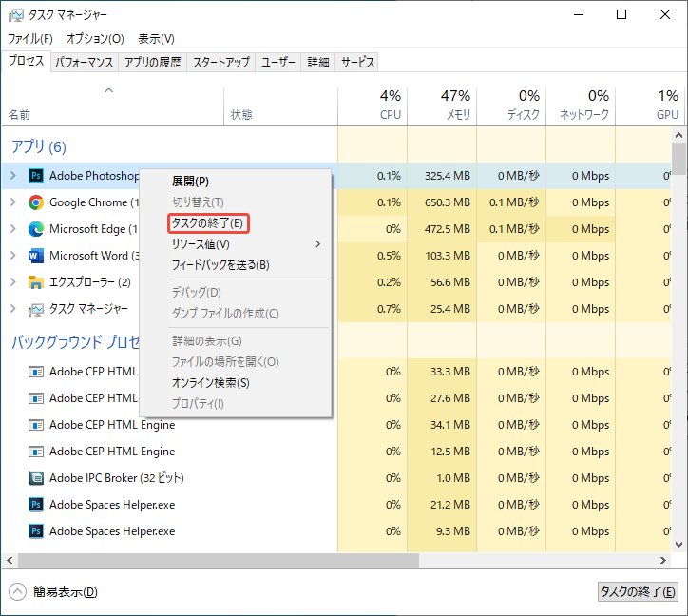This screenshot has width=688, height=616.
Task: Click the 簡易表示(D) link
Action: pyautogui.click(x=65, y=592)
